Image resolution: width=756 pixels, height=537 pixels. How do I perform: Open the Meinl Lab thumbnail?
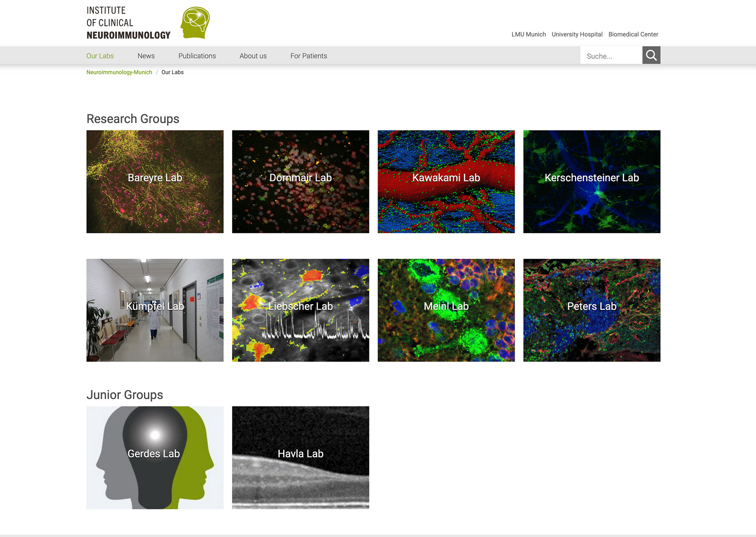pos(446,310)
